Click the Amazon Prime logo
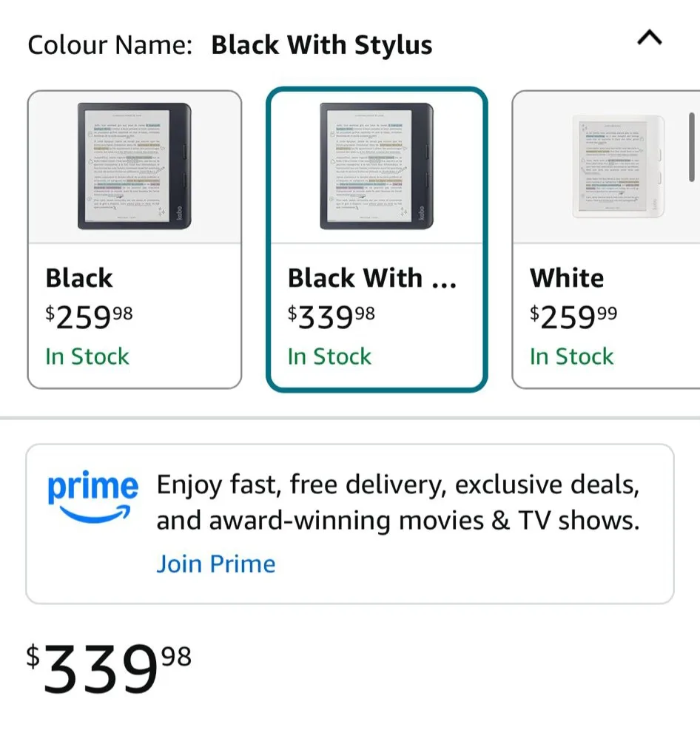The image size is (700, 730). tap(92, 496)
